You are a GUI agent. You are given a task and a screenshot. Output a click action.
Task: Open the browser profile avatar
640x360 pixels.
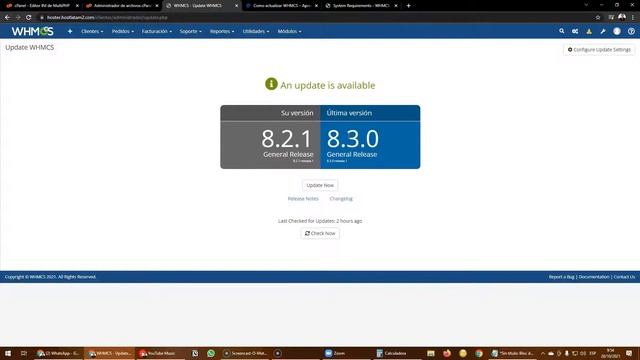click(x=622, y=17)
